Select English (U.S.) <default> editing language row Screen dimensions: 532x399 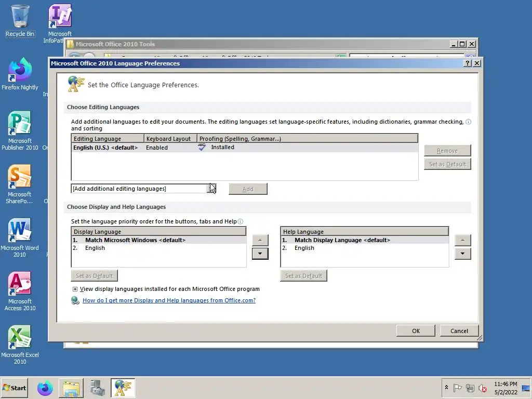[x=244, y=147]
